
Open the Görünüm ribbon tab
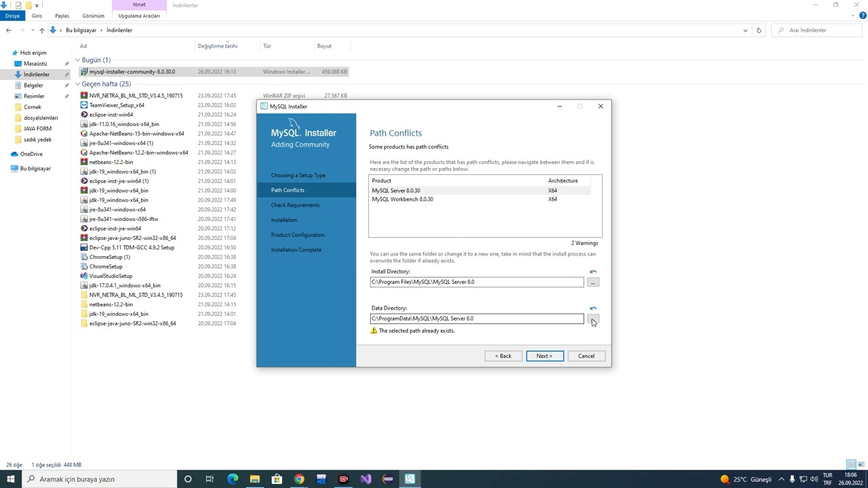(x=94, y=16)
